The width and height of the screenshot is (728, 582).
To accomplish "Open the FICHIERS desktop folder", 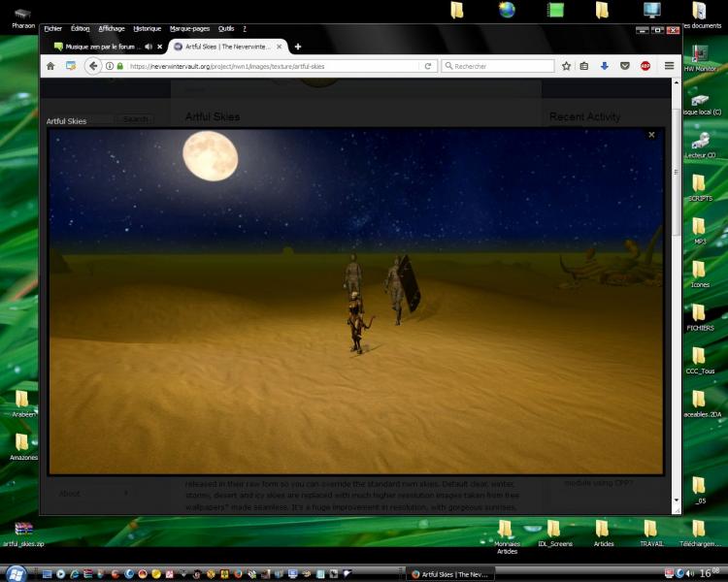I will tap(700, 317).
